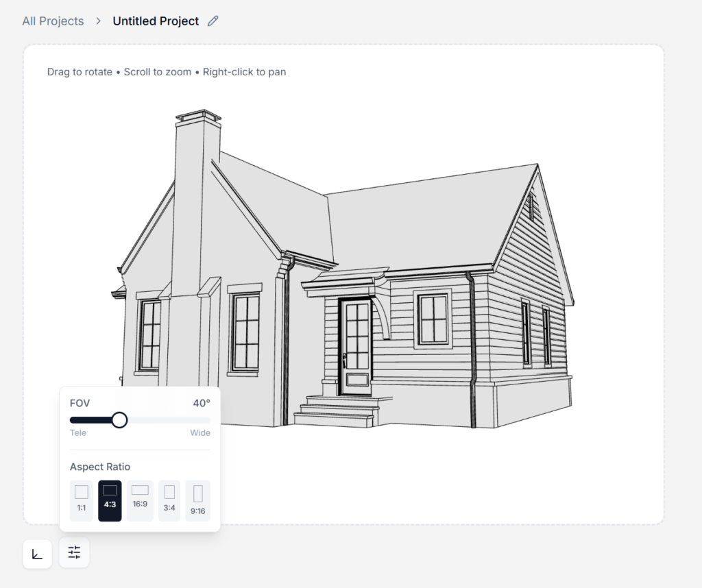
Task: Select the 4:3 aspect ratio option
Action: 110,500
